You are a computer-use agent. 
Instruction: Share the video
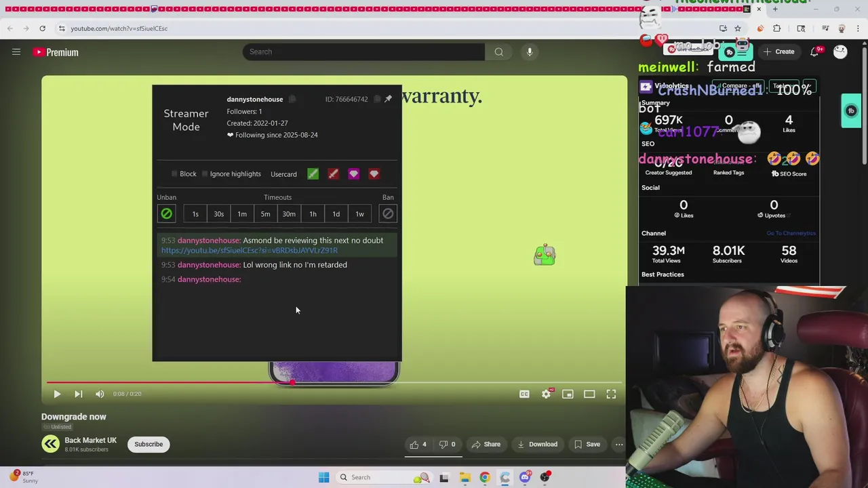pyautogui.click(x=486, y=445)
